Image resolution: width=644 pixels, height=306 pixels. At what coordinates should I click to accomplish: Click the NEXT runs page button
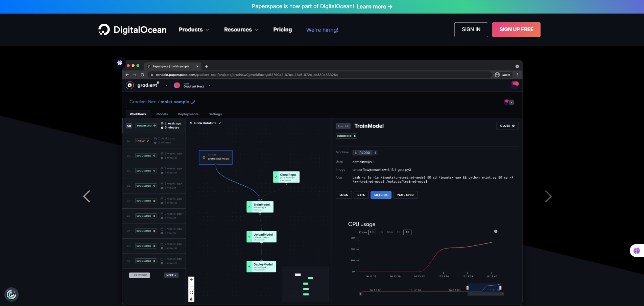click(x=171, y=275)
